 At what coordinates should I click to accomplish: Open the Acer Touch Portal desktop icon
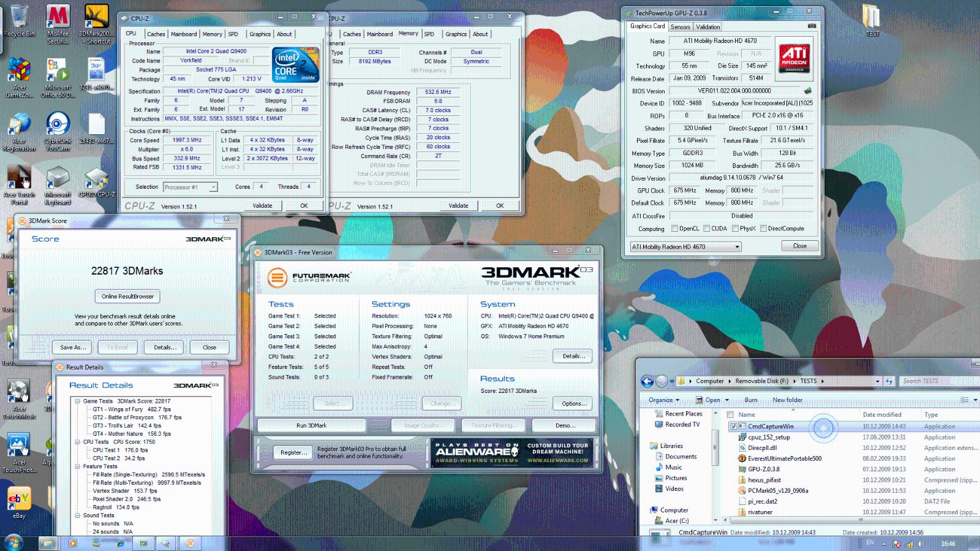tap(19, 186)
